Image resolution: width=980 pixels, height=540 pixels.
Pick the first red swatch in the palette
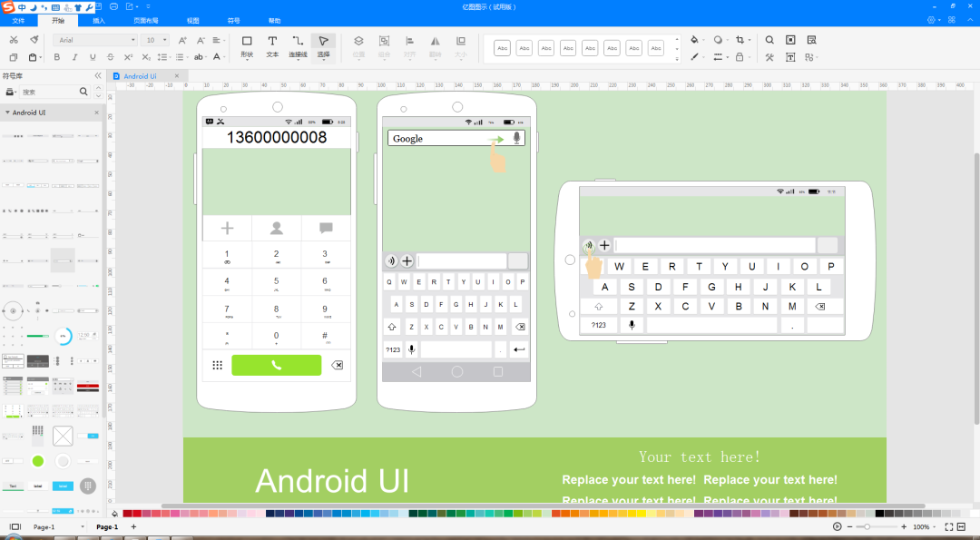(x=128, y=514)
